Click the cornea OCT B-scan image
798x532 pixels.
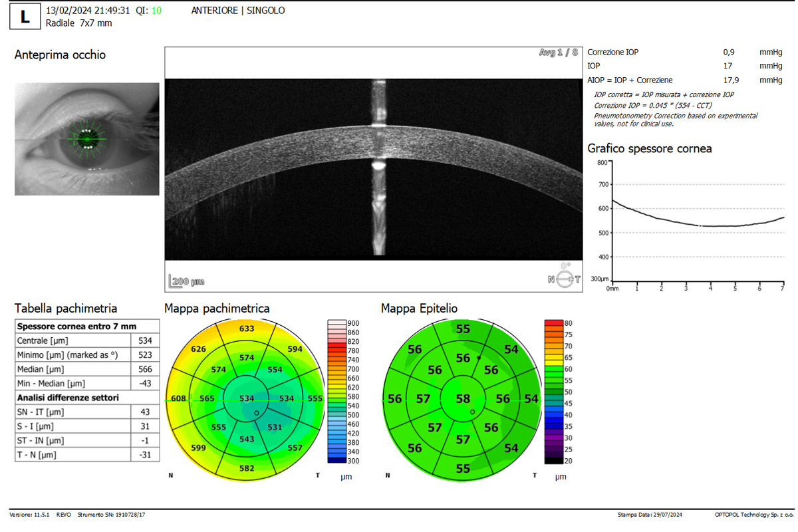pos(373,170)
